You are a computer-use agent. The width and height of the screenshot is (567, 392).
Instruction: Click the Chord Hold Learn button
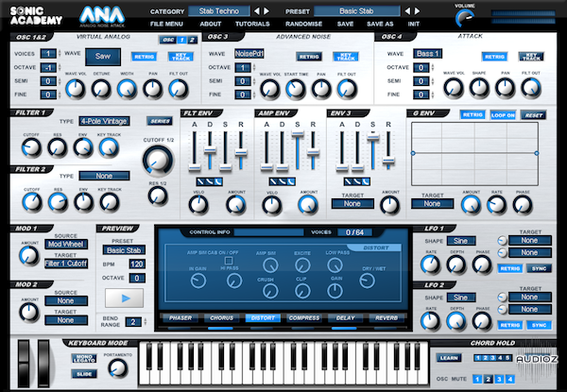[449, 358]
